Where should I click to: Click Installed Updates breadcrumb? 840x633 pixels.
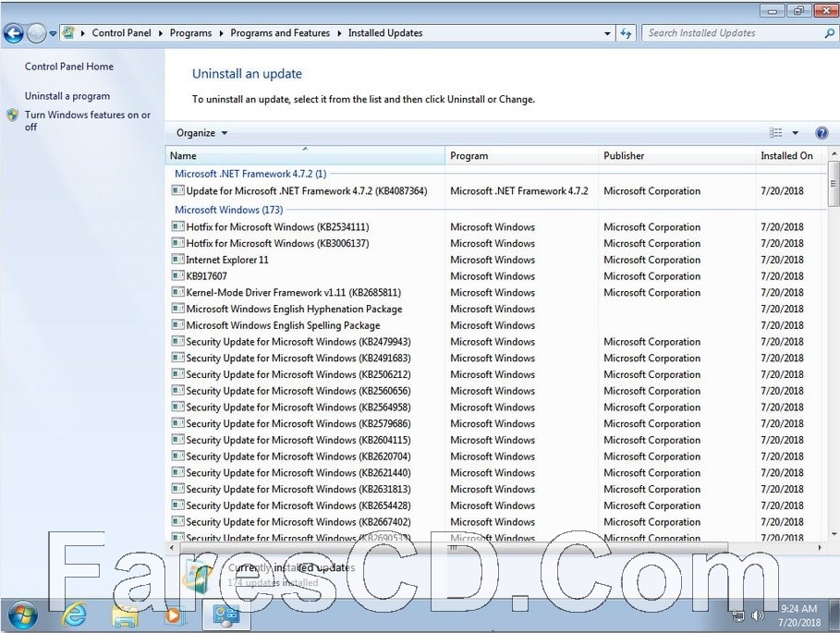pos(385,32)
